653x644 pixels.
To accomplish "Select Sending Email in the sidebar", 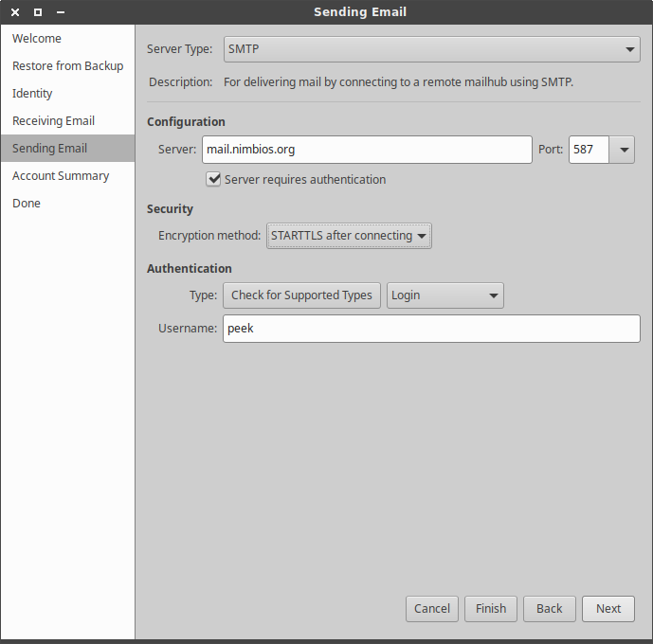I will [x=49, y=149].
